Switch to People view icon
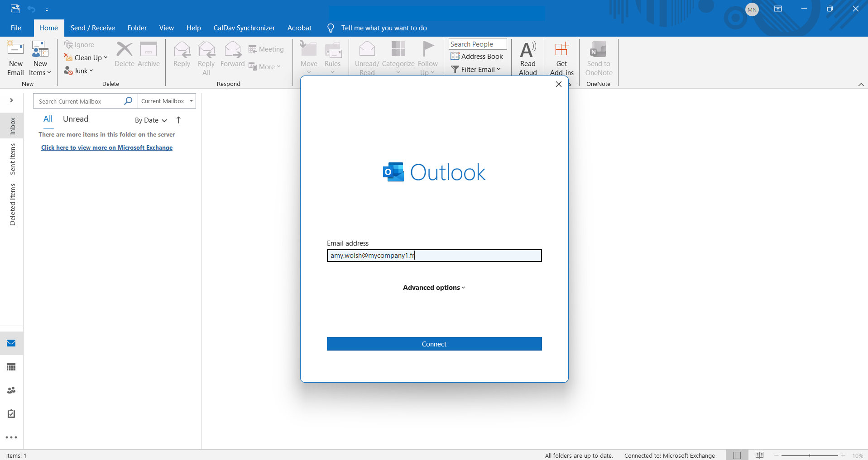 click(x=11, y=390)
